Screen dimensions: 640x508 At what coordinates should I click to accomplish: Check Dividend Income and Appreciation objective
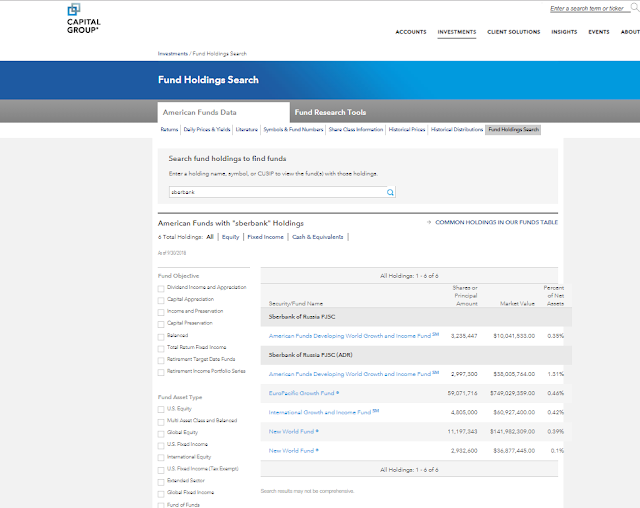(161, 288)
